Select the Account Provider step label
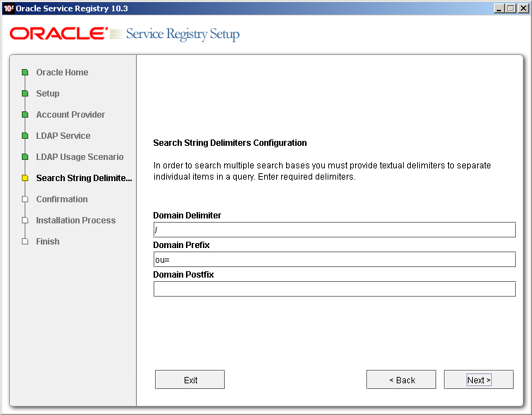 click(x=70, y=115)
